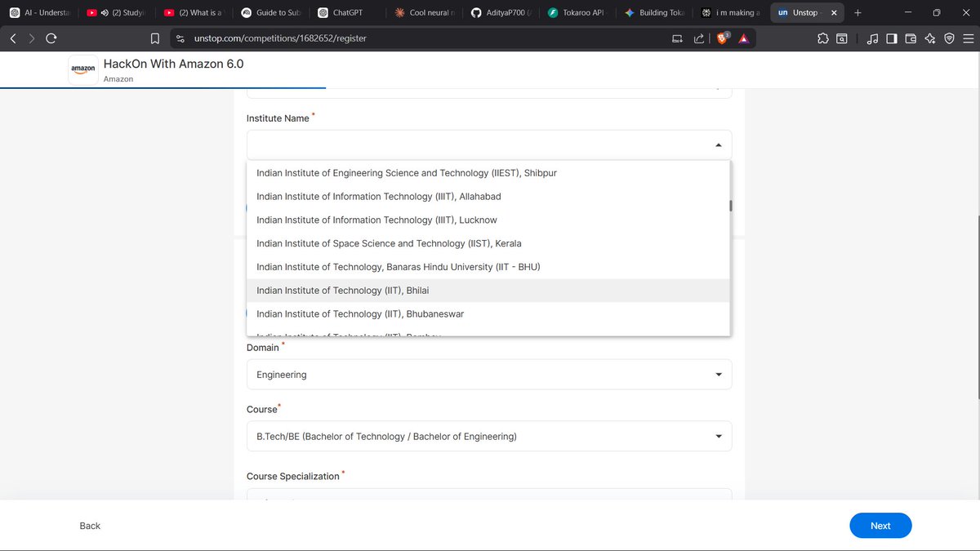This screenshot has height=551, width=980.
Task: Select IIIT, Allahabad option
Action: click(488, 197)
